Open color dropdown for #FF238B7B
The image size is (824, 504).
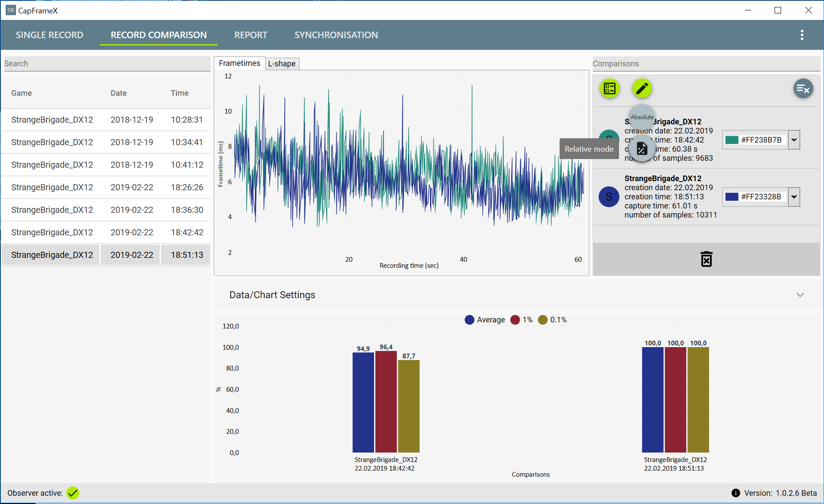coord(794,140)
